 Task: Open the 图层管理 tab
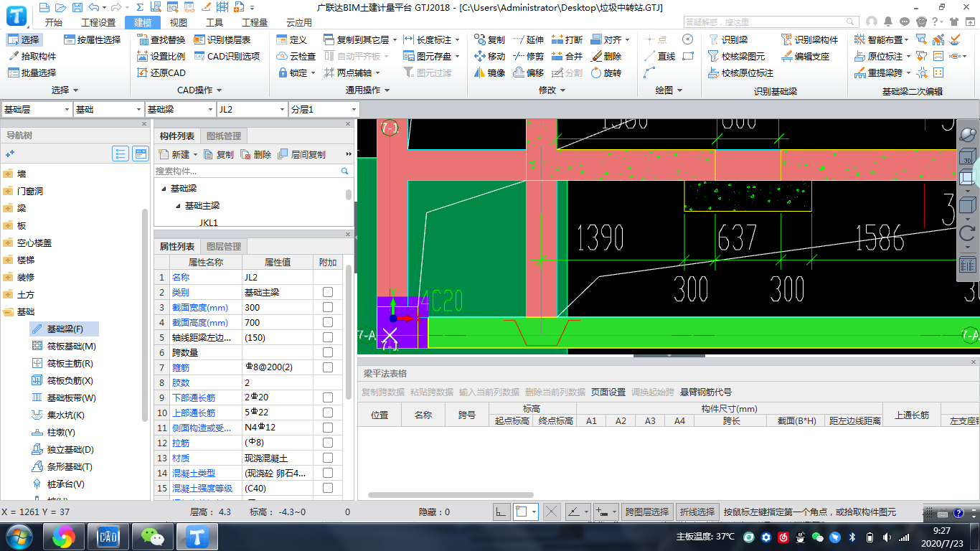(224, 246)
